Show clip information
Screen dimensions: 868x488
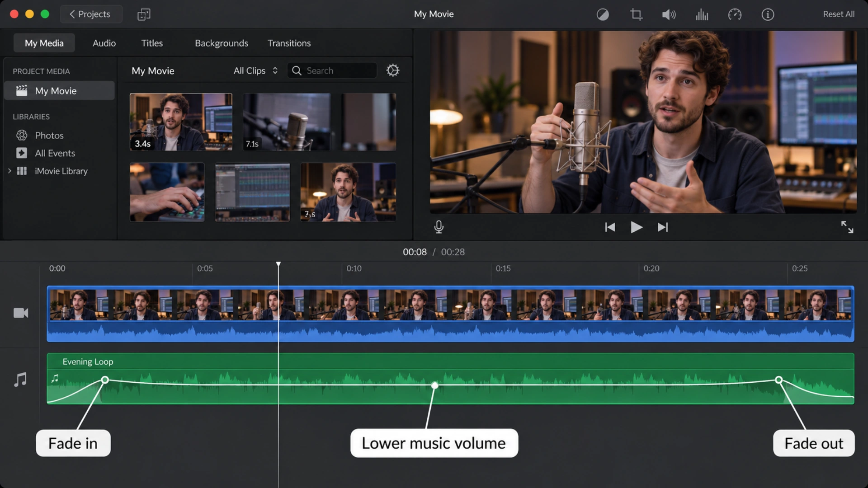coord(768,14)
